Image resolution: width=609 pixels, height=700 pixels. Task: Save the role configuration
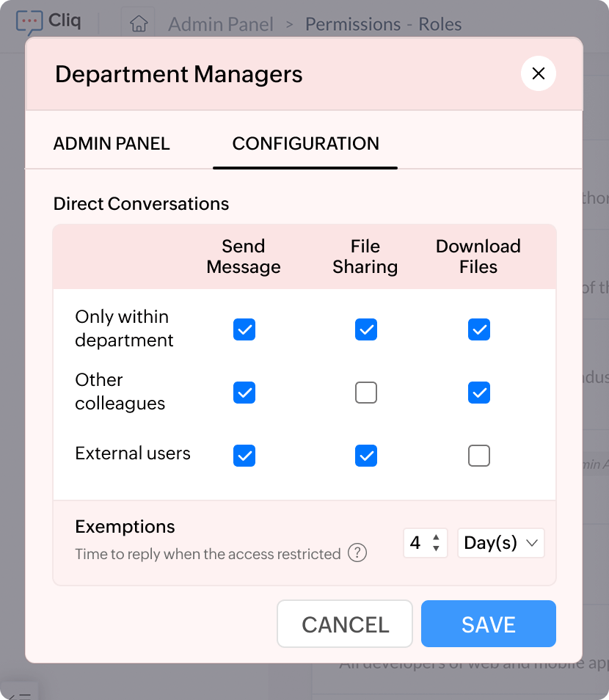coord(488,624)
